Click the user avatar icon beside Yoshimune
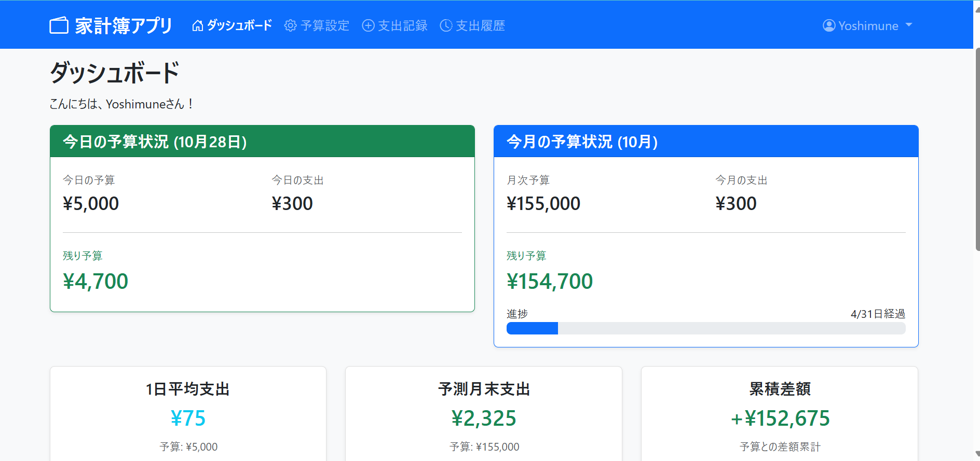 point(829,25)
